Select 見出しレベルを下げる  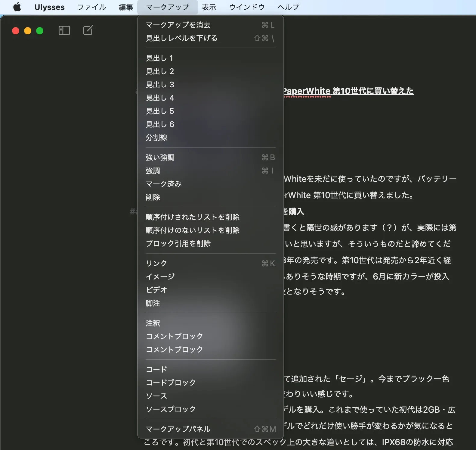[210, 38]
